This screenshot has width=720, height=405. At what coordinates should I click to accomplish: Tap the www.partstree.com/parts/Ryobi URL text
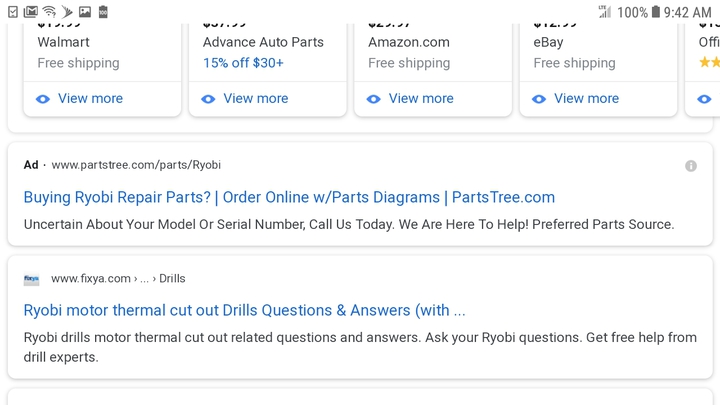click(x=136, y=165)
